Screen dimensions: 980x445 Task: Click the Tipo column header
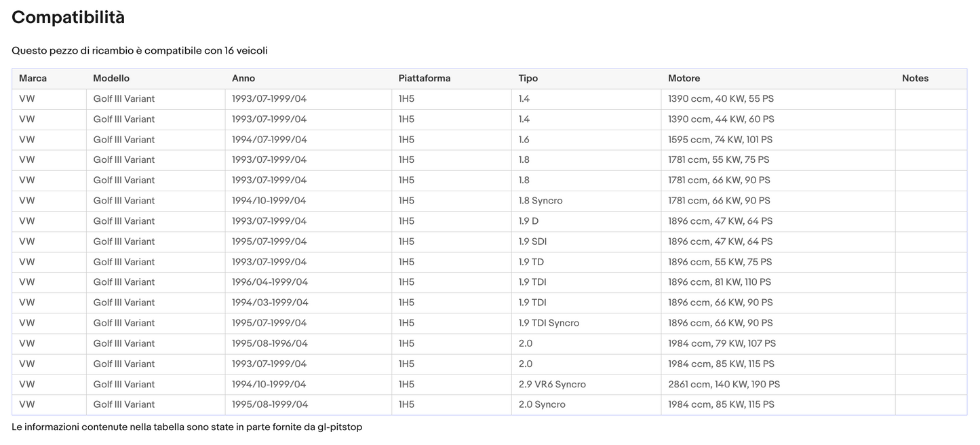(528, 79)
